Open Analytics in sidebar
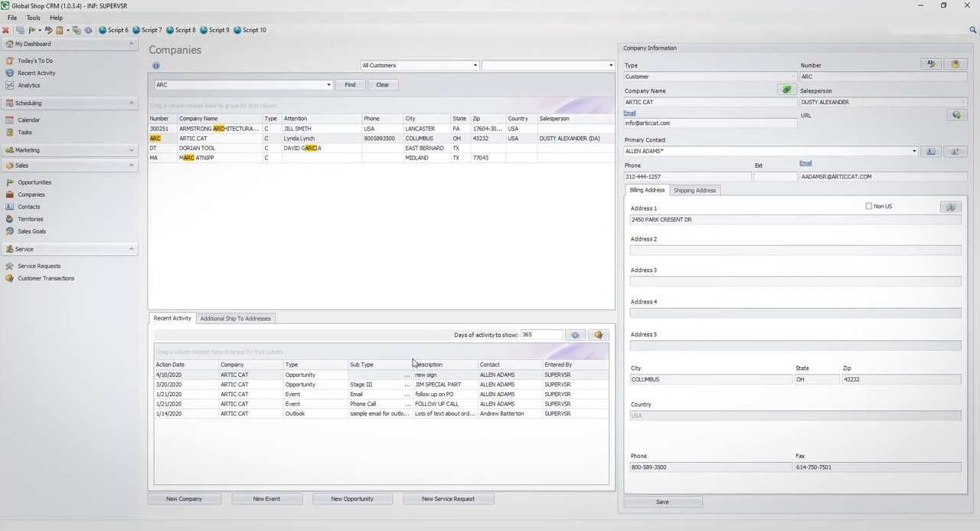This screenshot has height=531, width=980. [28, 85]
